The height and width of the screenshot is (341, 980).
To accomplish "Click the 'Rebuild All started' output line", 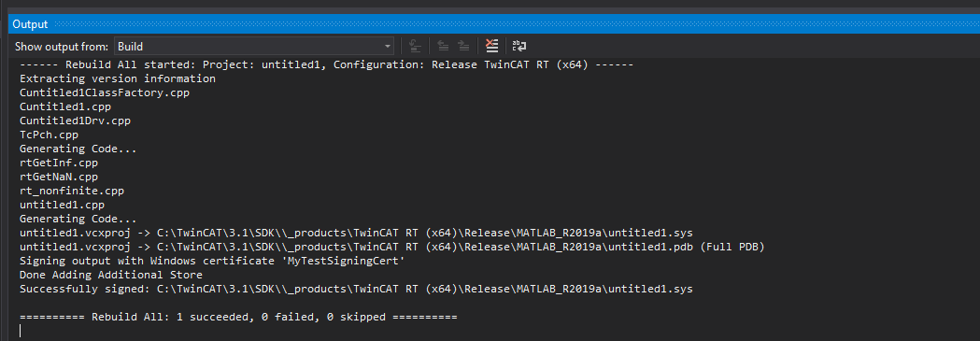I will click(x=327, y=65).
